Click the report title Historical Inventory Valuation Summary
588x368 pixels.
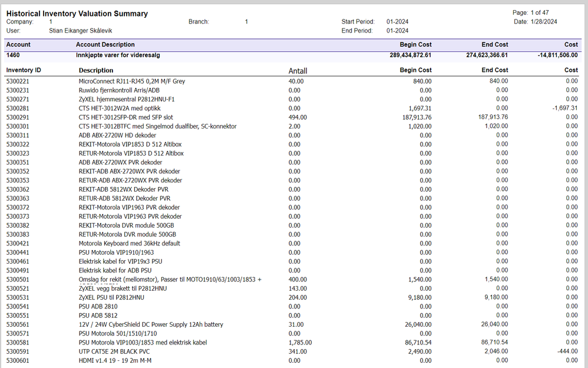(77, 14)
